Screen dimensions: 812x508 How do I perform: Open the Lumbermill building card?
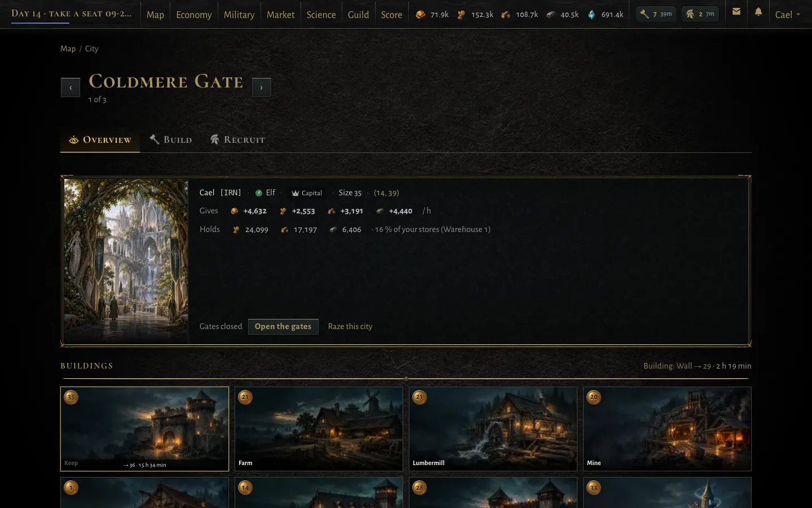click(493, 429)
